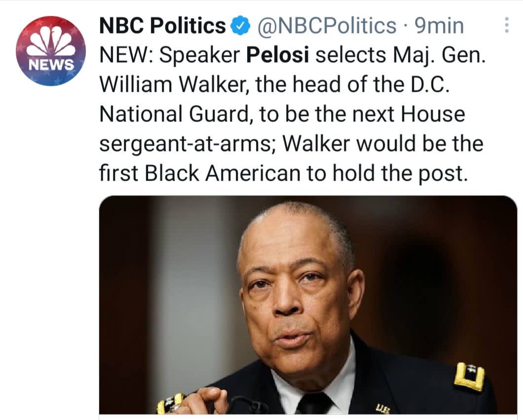Click the National Guard words in tweet
The height and width of the screenshot is (420, 523).
(x=175, y=115)
